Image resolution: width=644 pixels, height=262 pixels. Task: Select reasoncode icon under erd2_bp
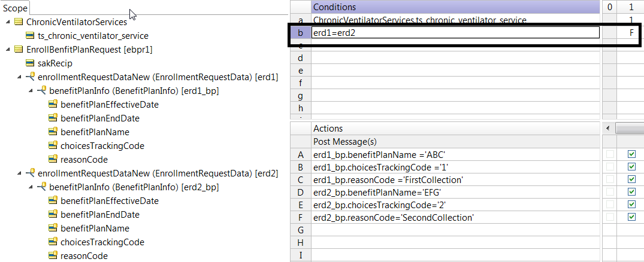tap(53, 256)
